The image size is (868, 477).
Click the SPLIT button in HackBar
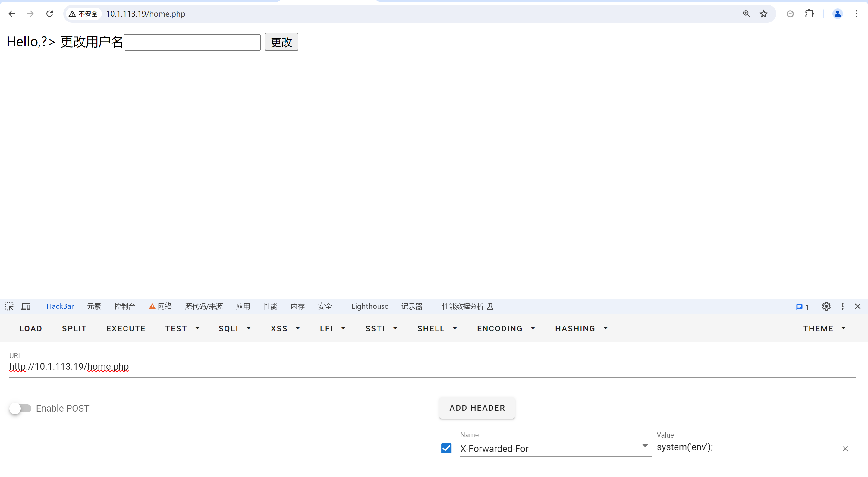pos(74,329)
